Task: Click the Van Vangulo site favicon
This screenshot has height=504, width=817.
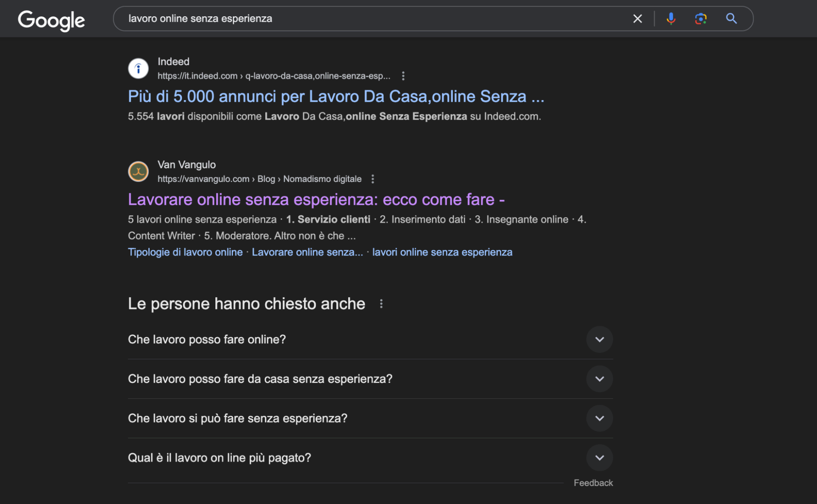Action: [138, 171]
